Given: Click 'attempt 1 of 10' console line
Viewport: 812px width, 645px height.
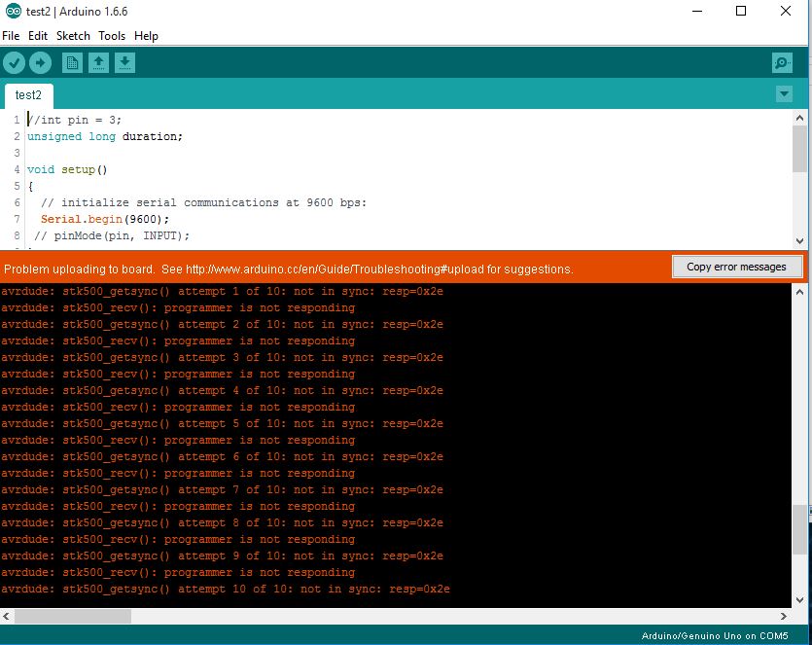Looking at the screenshot, I should click(222, 291).
